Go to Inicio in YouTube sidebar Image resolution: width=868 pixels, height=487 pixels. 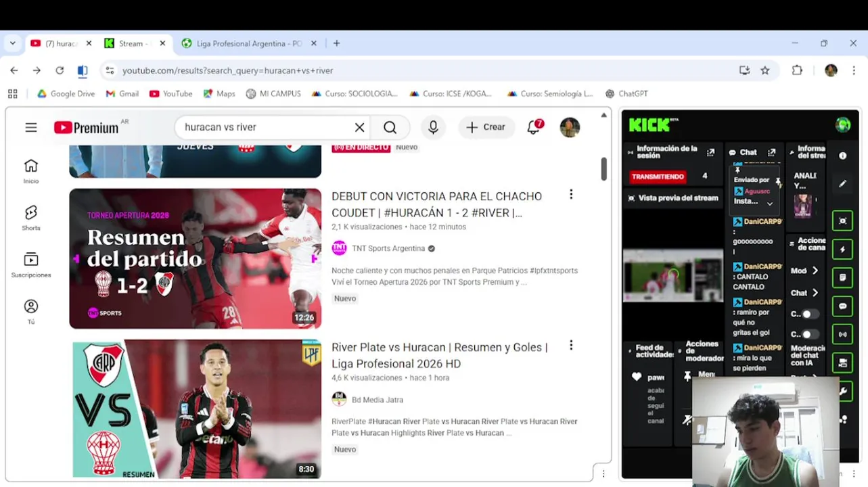tap(31, 171)
